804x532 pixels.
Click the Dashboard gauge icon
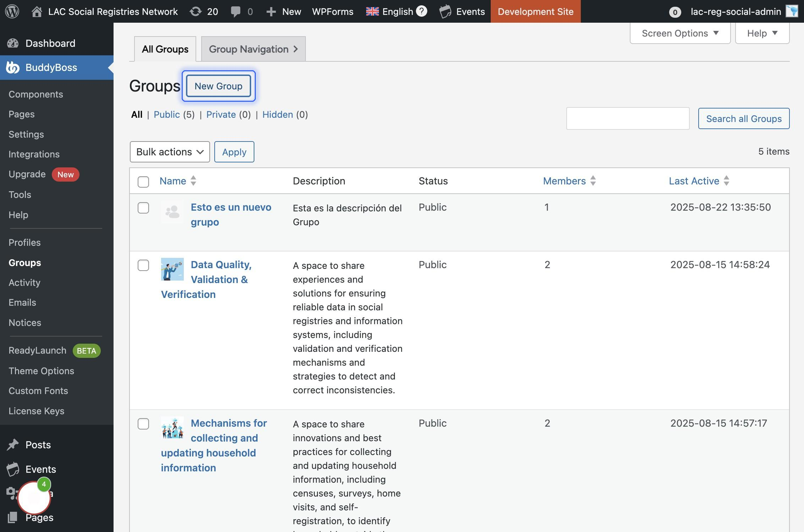click(13, 43)
